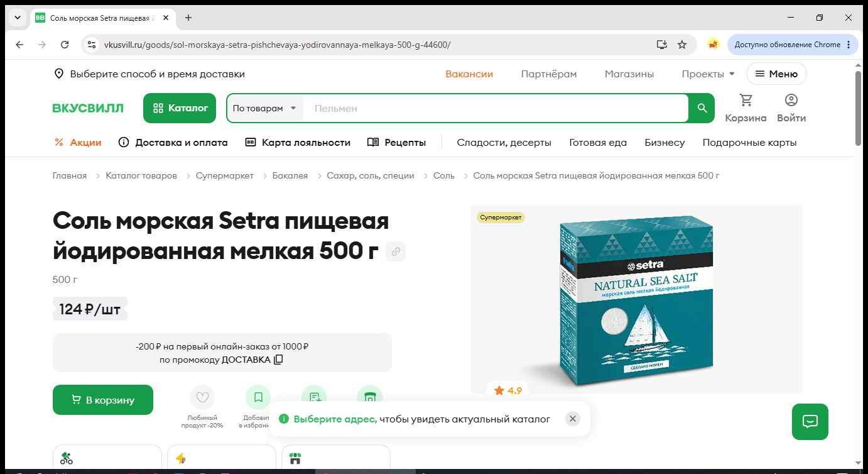868x474 pixels.
Task: Expand the Проекты dropdown
Action: 708,74
